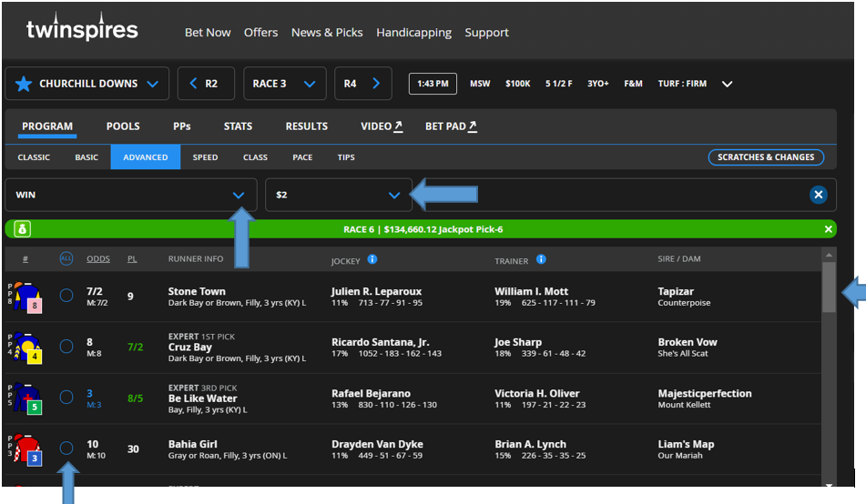Open the RACE 3 dropdown
866x504 pixels.
284,84
